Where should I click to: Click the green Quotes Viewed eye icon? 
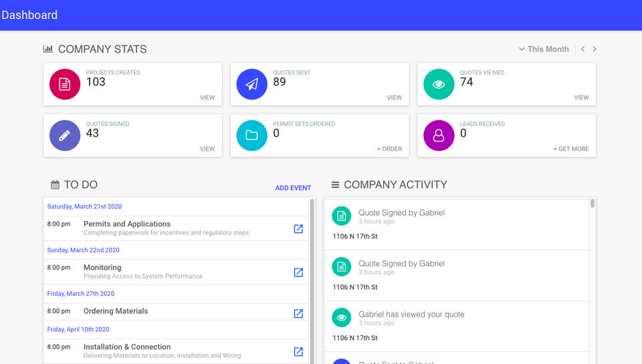coord(439,84)
